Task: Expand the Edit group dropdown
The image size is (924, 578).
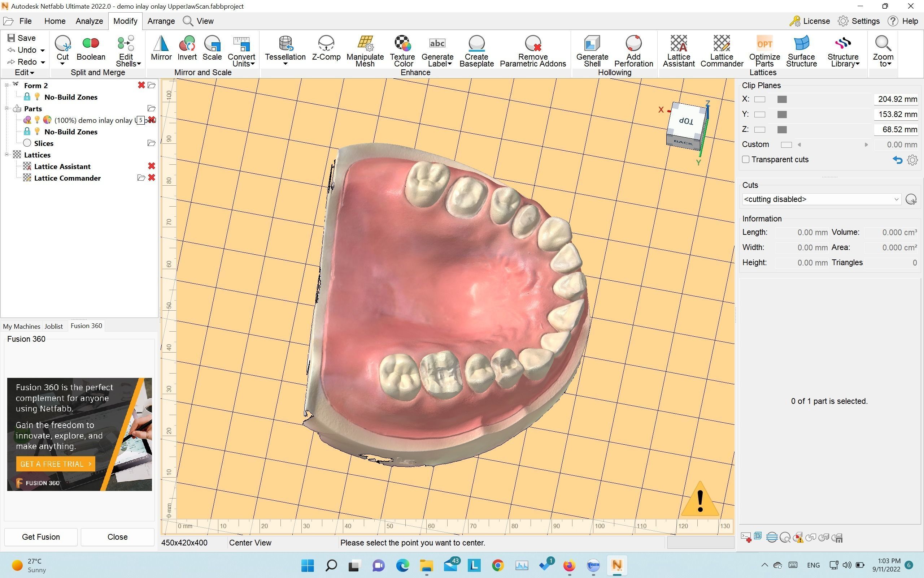Action: click(x=25, y=72)
